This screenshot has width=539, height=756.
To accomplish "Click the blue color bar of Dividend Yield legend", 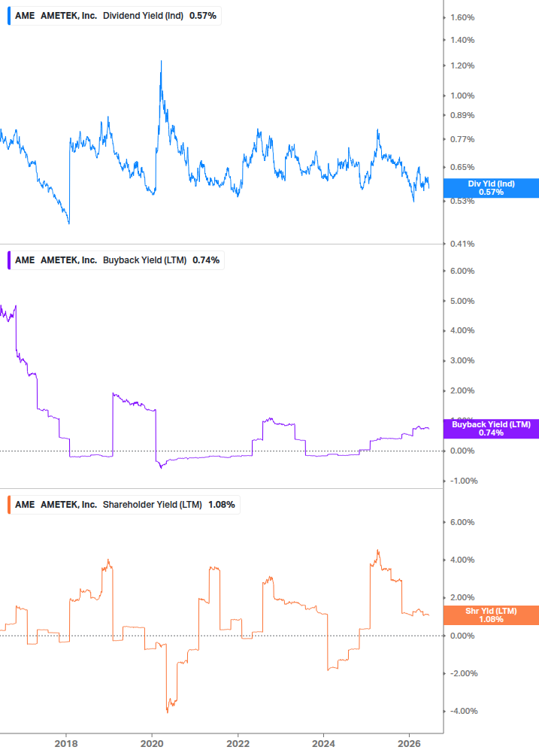I will pyautogui.click(x=9, y=16).
